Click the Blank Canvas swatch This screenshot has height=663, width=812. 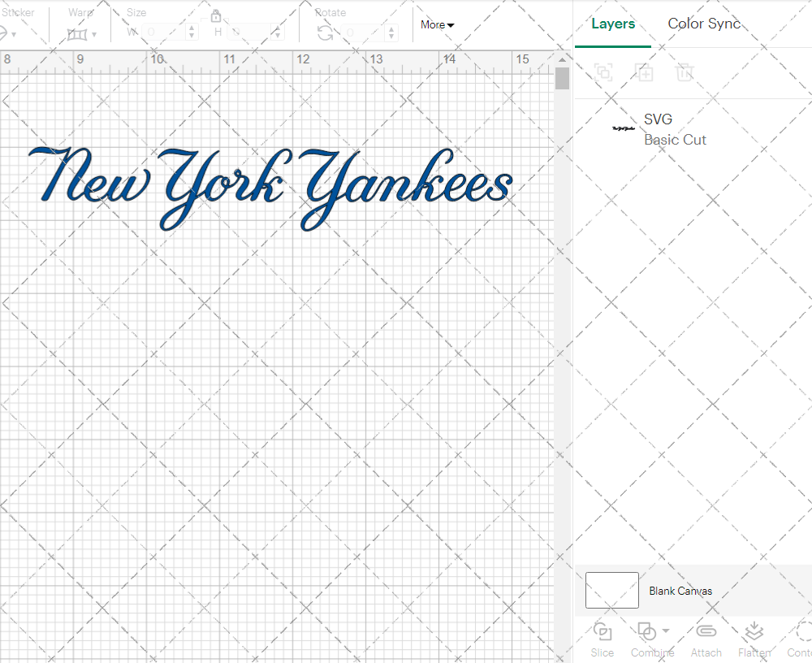[612, 590]
